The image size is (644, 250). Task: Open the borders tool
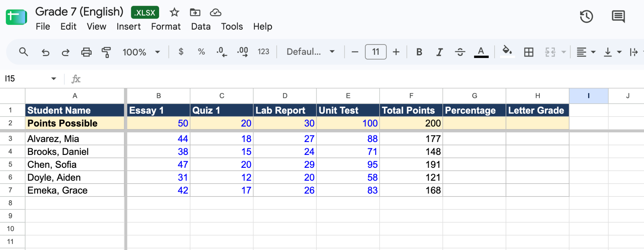click(x=529, y=52)
